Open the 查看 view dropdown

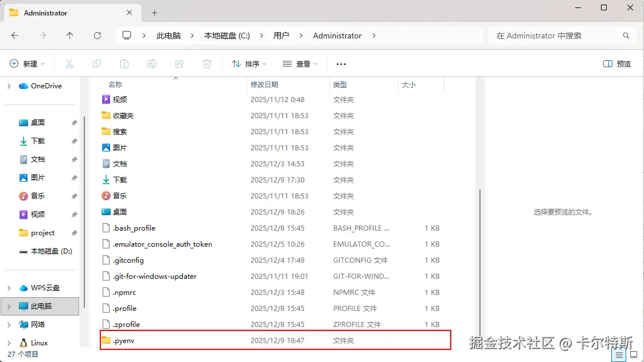[300, 64]
